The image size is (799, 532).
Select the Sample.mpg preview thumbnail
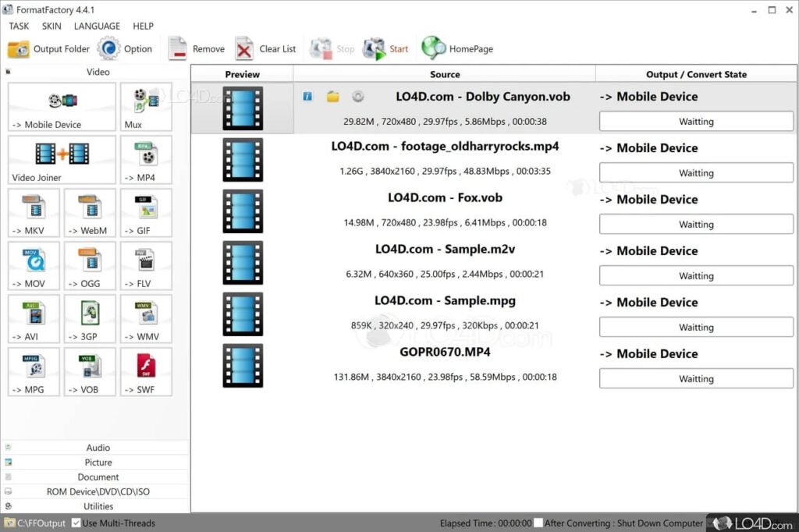(243, 314)
